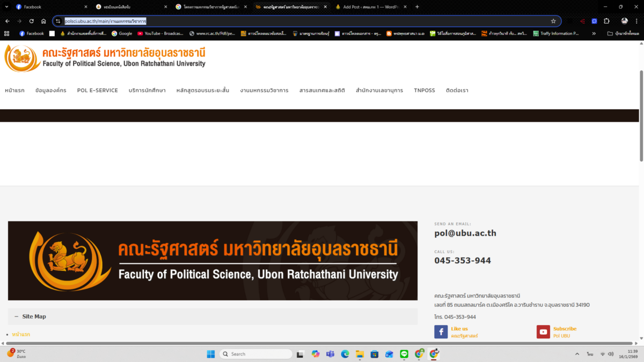Click the faculty logo in site header
The image size is (644, 362).
point(105,58)
